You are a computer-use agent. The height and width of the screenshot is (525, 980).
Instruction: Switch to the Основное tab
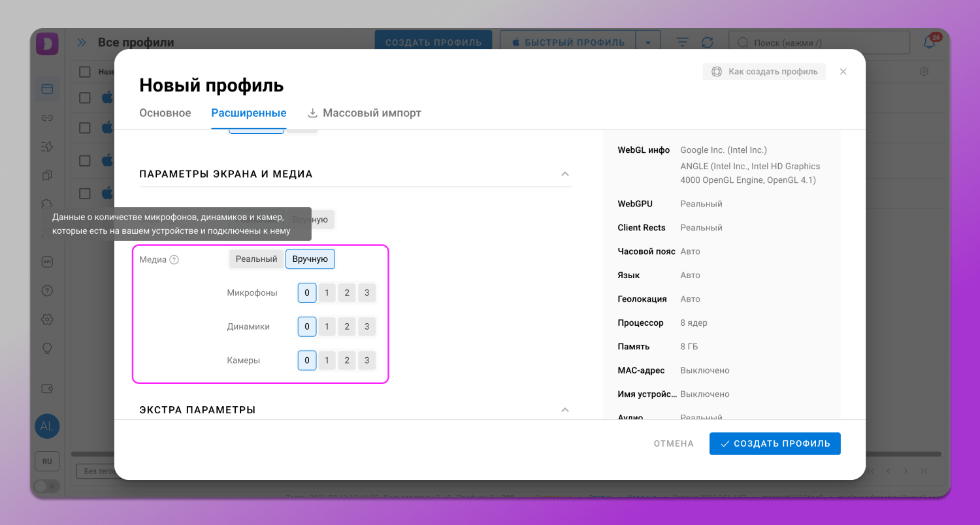pos(165,113)
